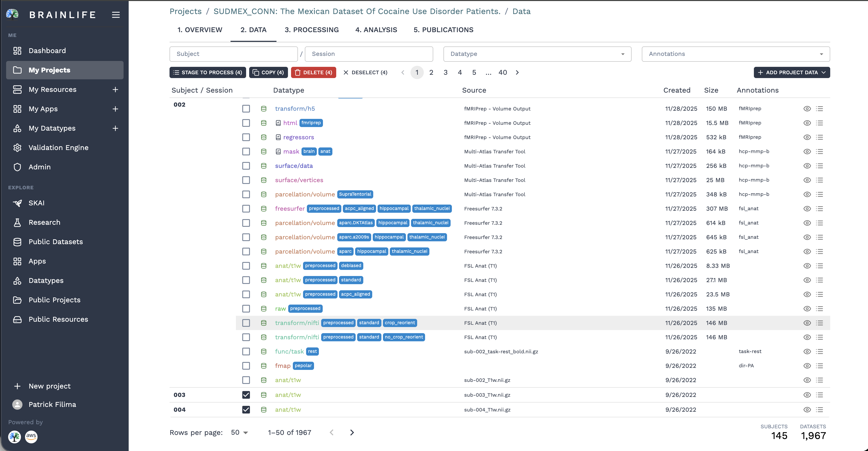This screenshot has width=868, height=451.
Task: Focus the Subject filter field
Action: [x=234, y=54]
